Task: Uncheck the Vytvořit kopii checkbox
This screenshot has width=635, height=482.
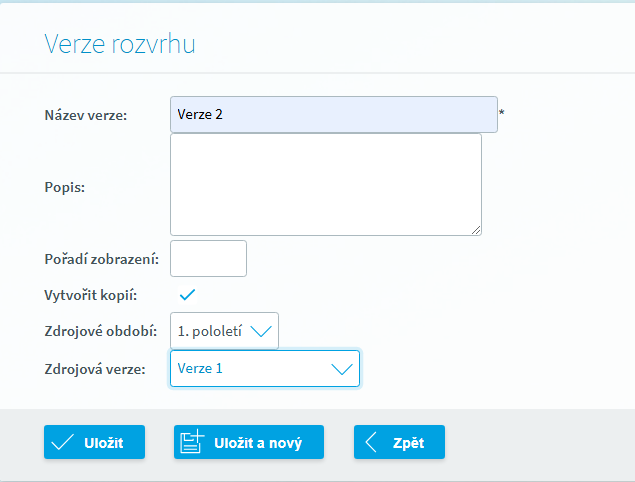Action: coord(186,294)
